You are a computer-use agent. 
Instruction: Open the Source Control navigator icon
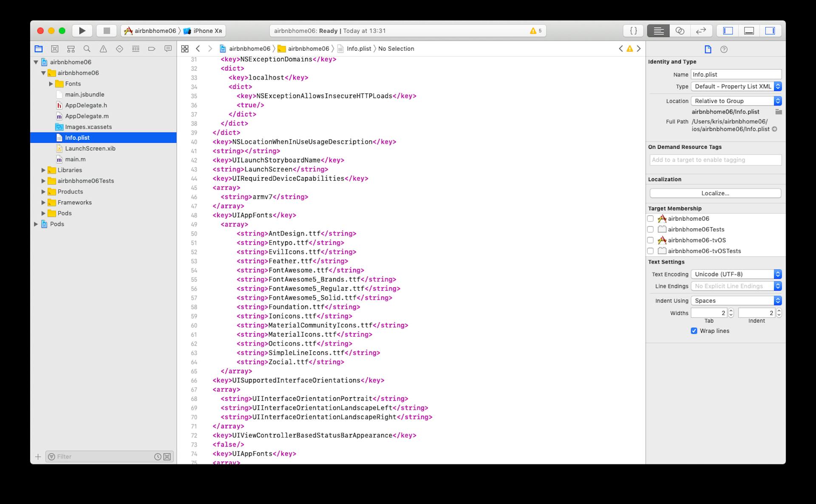click(x=55, y=49)
